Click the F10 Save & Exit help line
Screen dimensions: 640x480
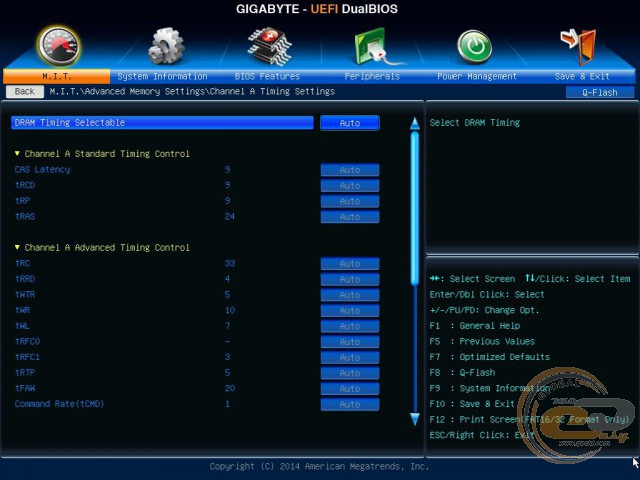click(472, 404)
